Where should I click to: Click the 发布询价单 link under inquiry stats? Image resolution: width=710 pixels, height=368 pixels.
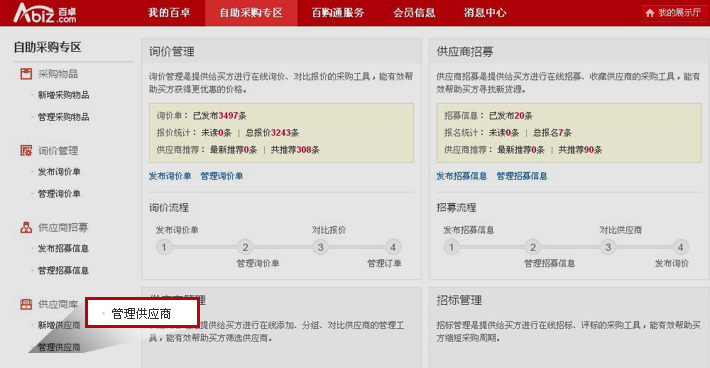(x=170, y=176)
